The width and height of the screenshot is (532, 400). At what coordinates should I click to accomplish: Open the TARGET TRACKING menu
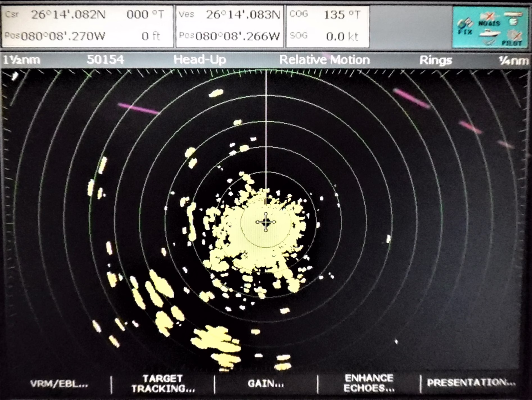click(x=163, y=384)
